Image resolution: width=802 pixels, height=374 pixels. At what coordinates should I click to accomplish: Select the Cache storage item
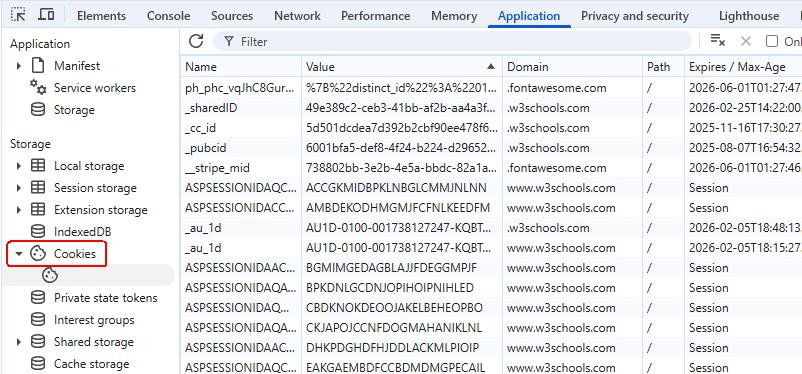[x=92, y=364]
